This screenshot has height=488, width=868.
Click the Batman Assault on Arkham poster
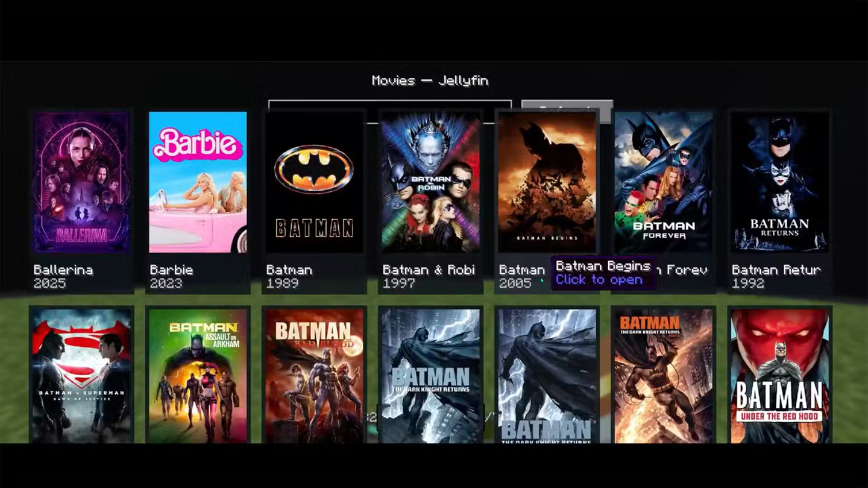pyautogui.click(x=198, y=376)
